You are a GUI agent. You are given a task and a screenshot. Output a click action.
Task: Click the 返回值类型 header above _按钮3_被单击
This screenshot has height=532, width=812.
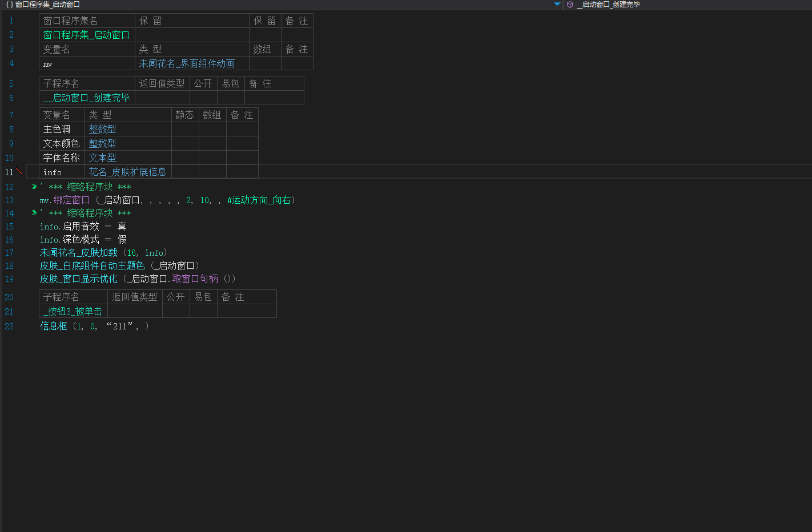point(135,297)
